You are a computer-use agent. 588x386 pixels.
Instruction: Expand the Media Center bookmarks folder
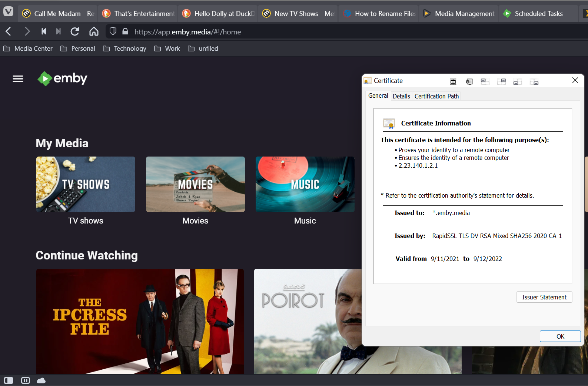point(28,48)
